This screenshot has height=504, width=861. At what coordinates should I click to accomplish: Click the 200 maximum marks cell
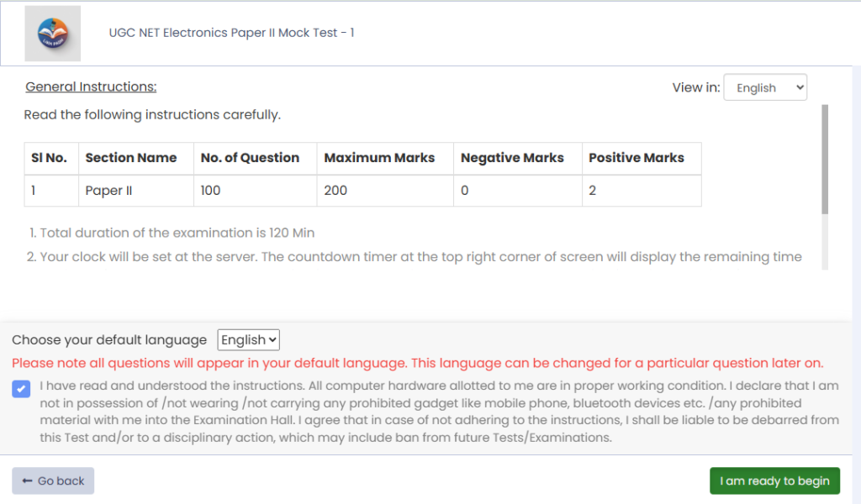coord(335,191)
